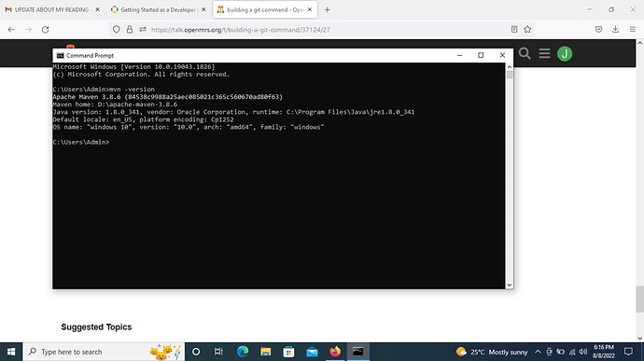Open the Pocket save icon
Image resolution: width=644 pixels, height=361 pixels.
(598, 29)
